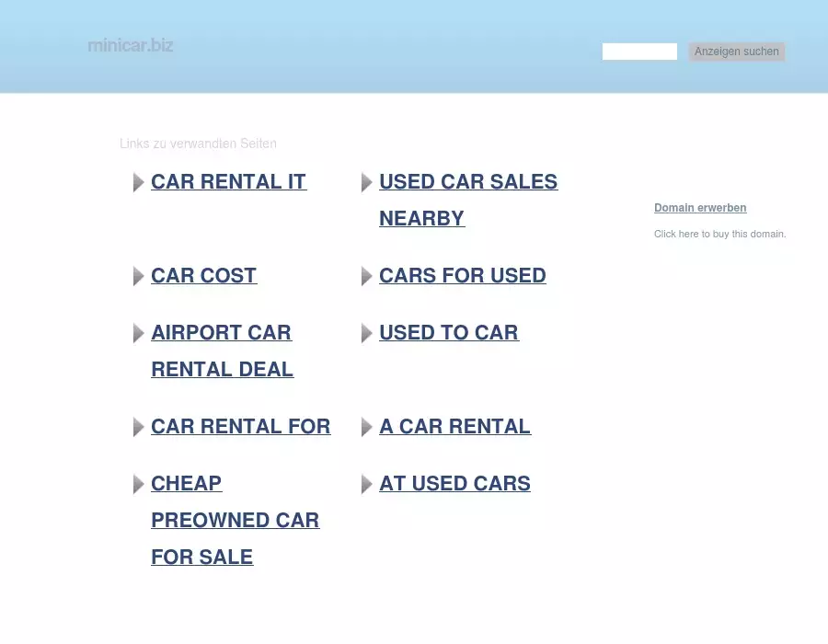Click arrow icon beside CAR COST
The image size is (828, 644).
pos(138,276)
